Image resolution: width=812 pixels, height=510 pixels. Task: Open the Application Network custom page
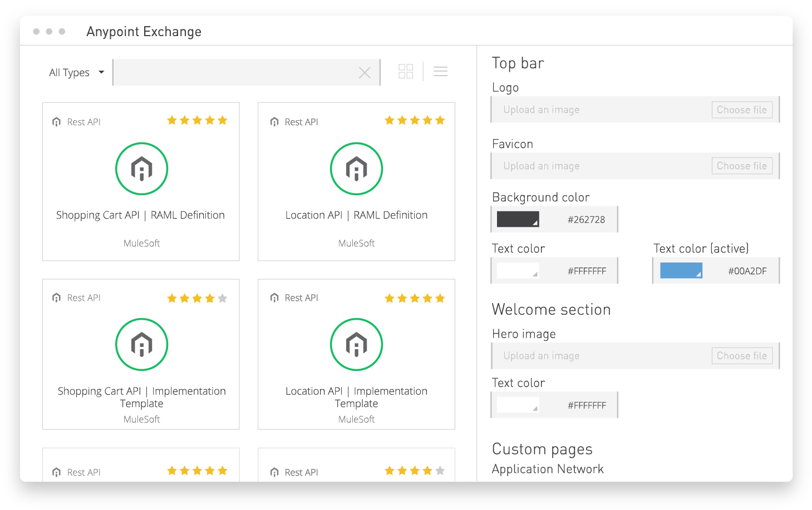pos(548,469)
